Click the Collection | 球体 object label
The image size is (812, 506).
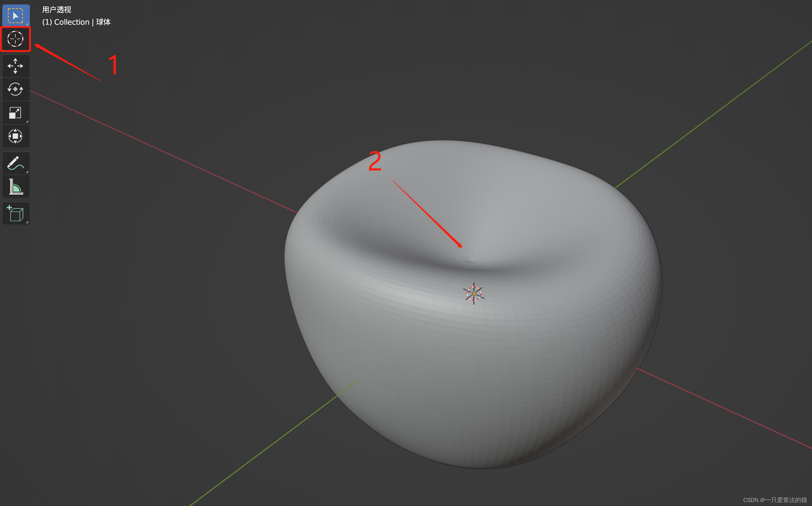tap(76, 22)
